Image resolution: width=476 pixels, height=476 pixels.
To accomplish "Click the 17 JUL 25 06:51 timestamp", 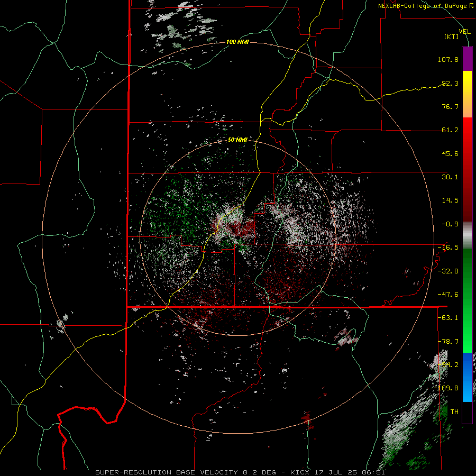I will [350, 472].
